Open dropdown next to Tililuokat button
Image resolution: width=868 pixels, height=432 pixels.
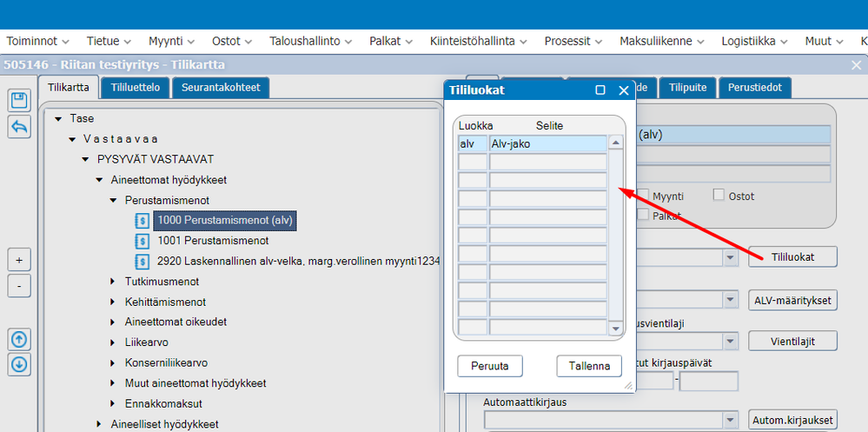(731, 257)
